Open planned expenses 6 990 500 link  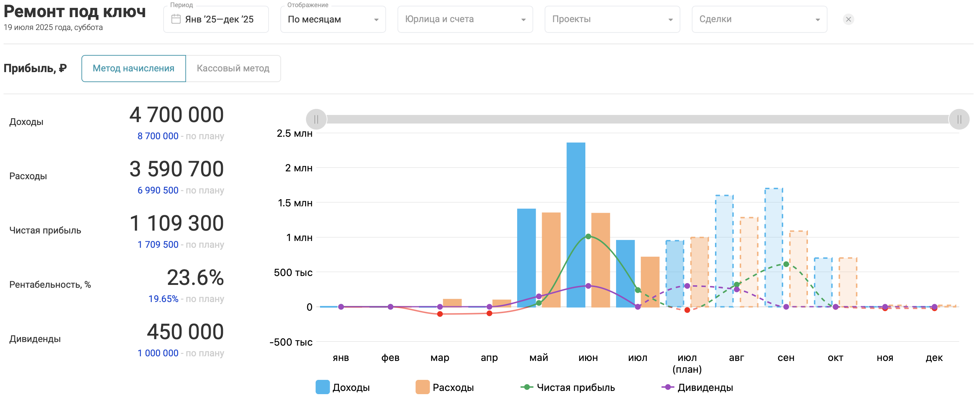(157, 190)
